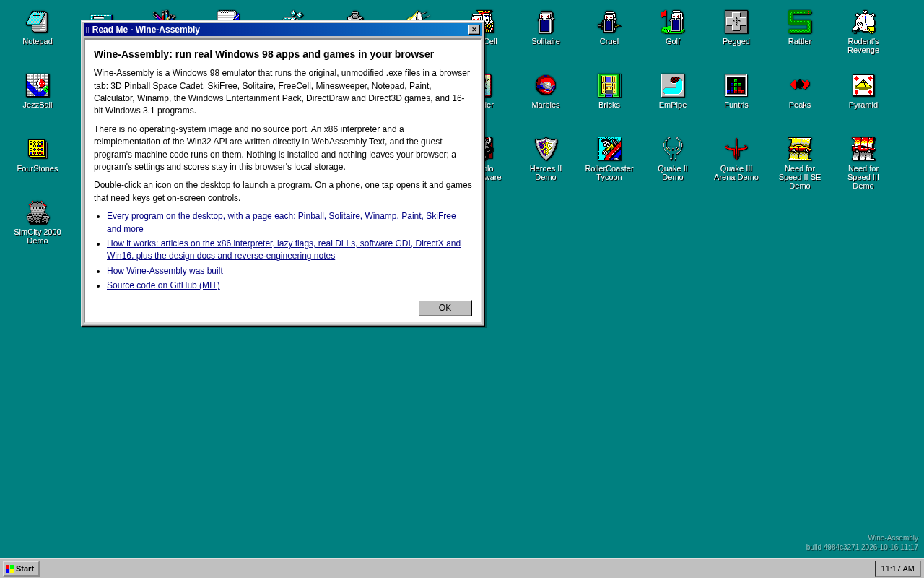Open the Start menu
Viewport: 924px width, 578px height.
click(x=21, y=569)
